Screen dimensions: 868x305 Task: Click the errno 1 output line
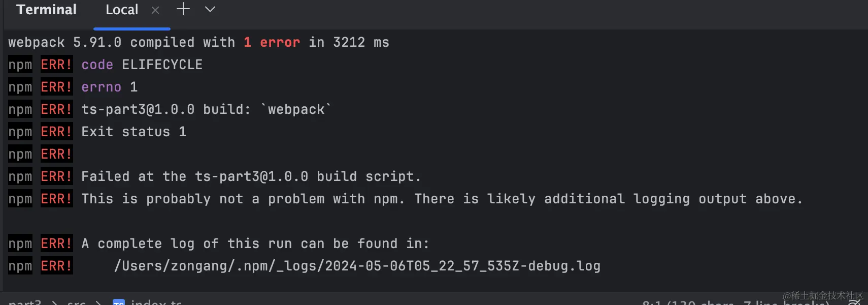point(73,87)
